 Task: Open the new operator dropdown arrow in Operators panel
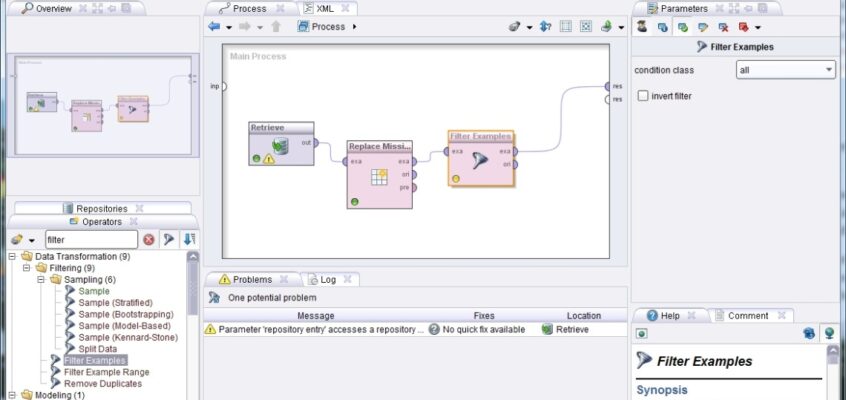click(32, 240)
